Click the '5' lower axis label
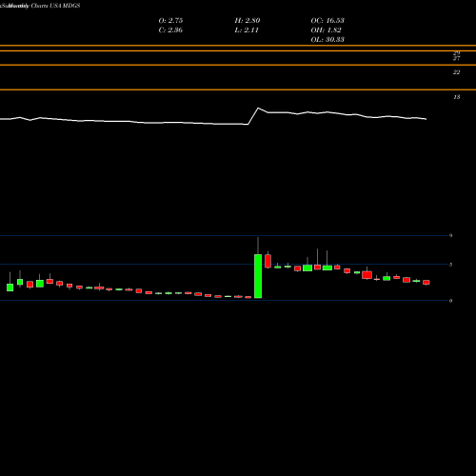This screenshot has height=476, width=476. point(450,265)
